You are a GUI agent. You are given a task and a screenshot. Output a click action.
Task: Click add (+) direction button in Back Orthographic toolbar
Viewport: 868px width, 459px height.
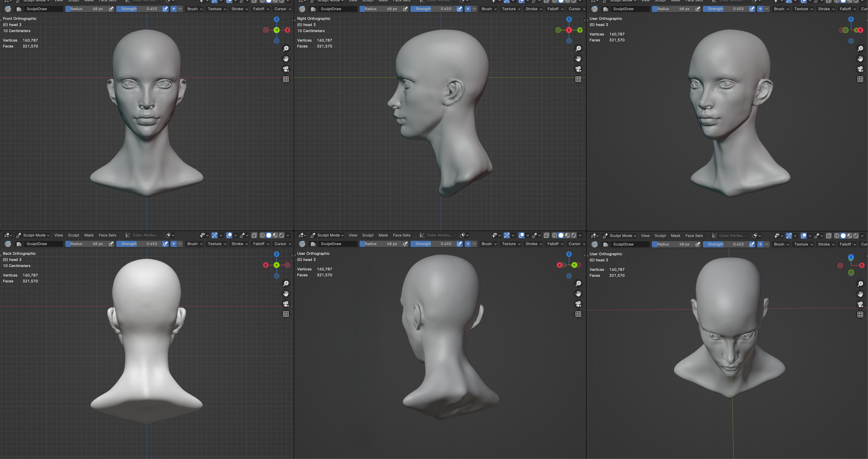coord(173,244)
